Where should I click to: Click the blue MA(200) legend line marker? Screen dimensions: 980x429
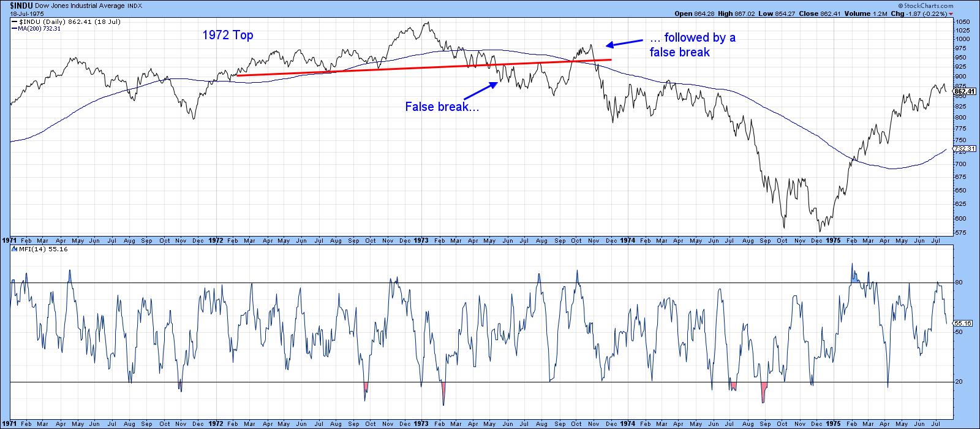[x=14, y=28]
